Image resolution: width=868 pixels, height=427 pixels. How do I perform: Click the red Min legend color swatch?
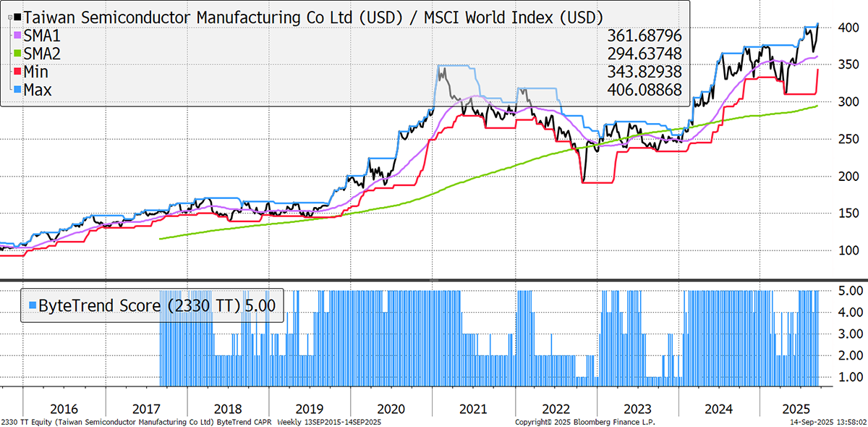[18, 72]
